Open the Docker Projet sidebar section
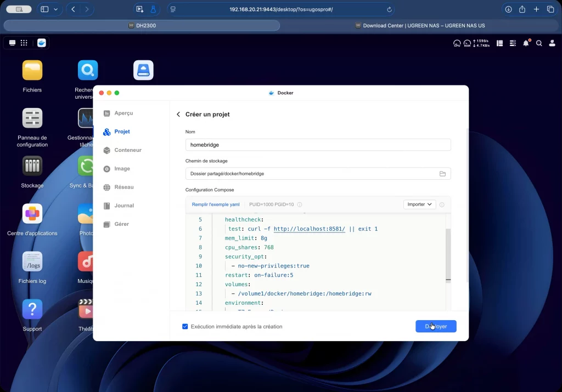This screenshot has height=392, width=562. [x=121, y=132]
